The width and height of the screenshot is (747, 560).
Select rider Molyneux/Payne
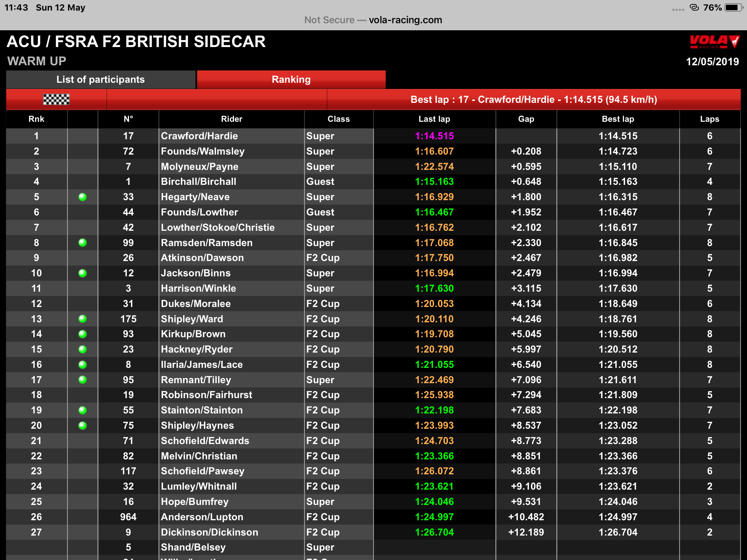click(200, 167)
